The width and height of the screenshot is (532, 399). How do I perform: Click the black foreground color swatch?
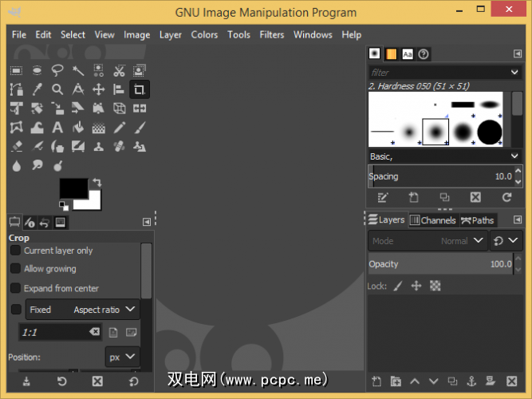point(73,189)
